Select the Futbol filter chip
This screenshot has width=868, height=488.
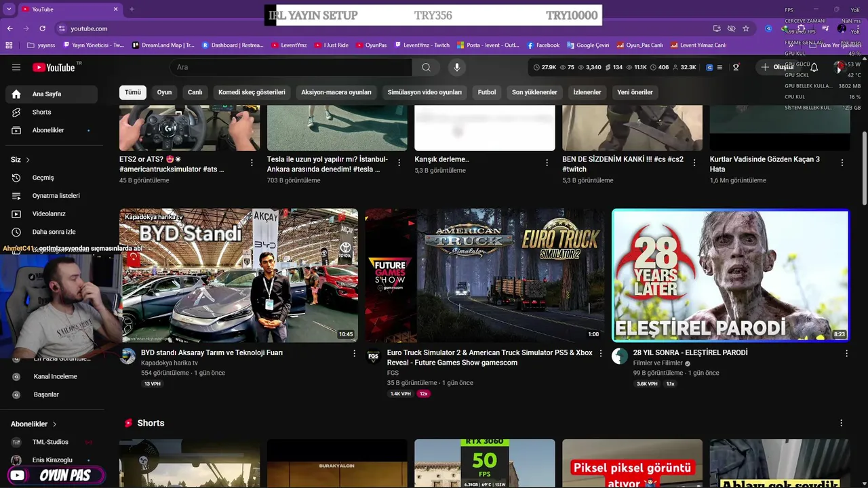point(487,92)
